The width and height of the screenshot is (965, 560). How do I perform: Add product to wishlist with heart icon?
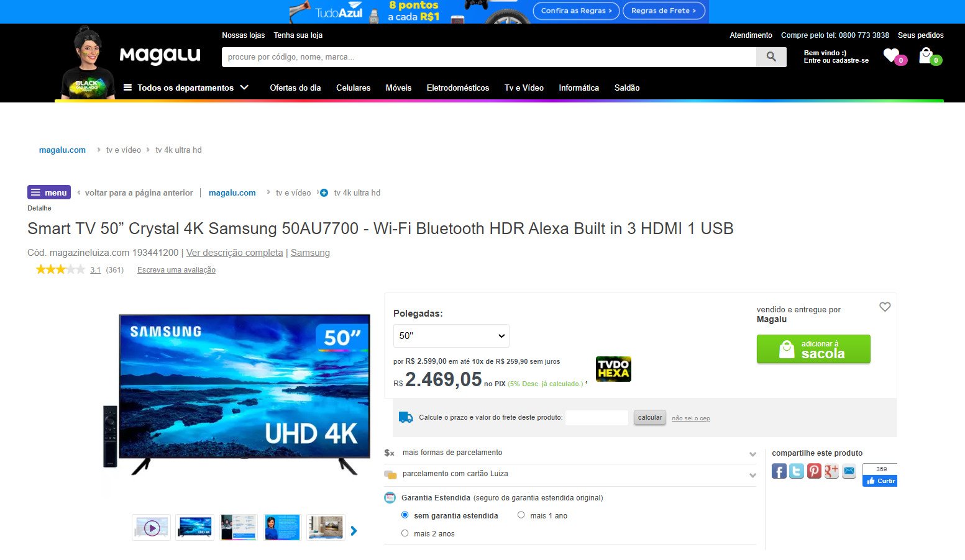885,307
